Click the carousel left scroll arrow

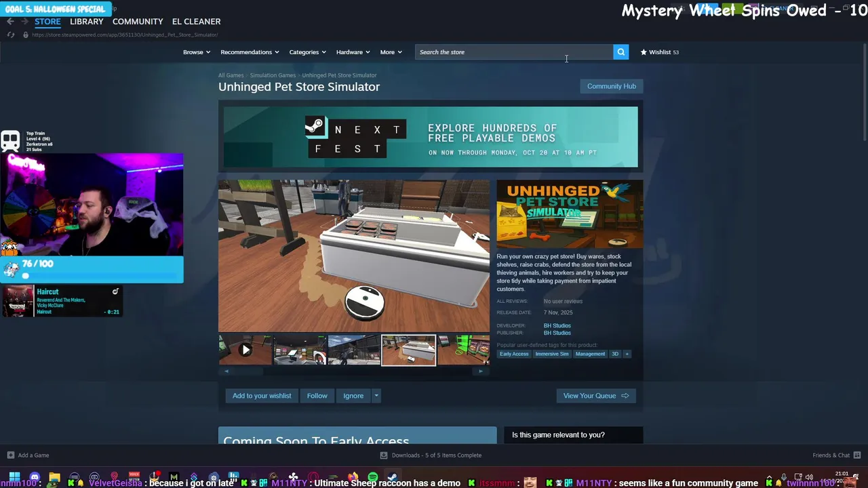pyautogui.click(x=226, y=371)
